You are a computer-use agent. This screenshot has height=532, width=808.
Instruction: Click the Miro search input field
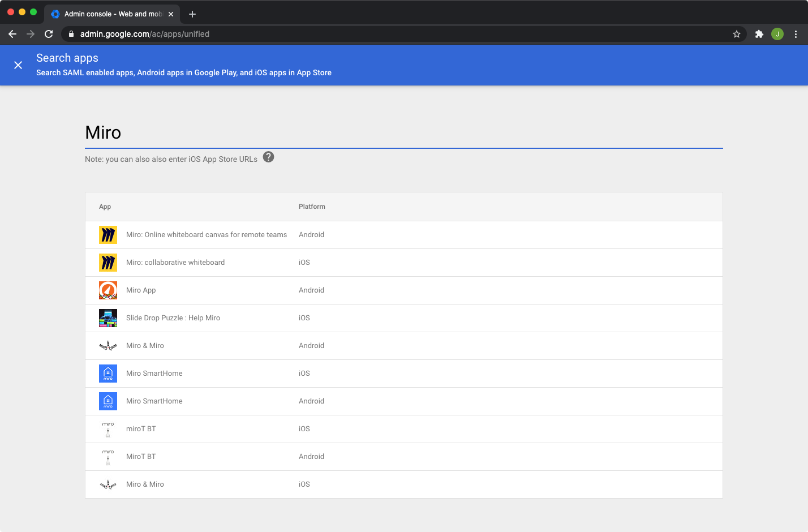tap(404, 132)
